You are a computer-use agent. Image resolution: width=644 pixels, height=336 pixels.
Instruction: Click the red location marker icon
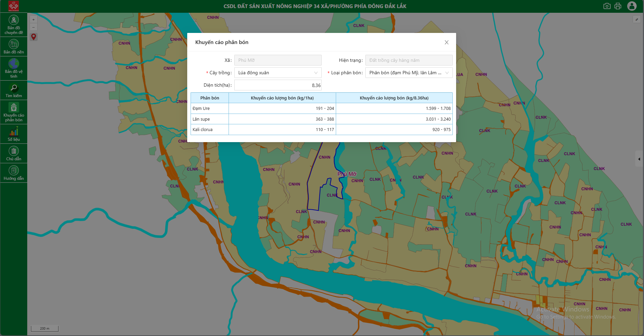point(34,37)
